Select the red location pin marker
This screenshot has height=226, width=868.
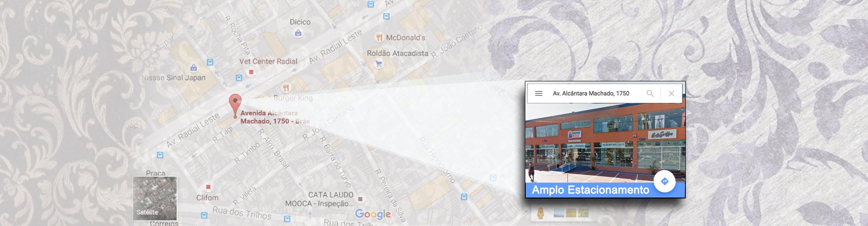(235, 106)
